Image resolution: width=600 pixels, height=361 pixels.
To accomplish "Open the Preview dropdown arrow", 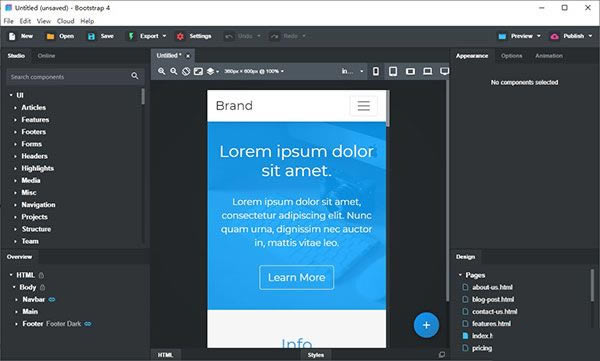I will coord(539,36).
